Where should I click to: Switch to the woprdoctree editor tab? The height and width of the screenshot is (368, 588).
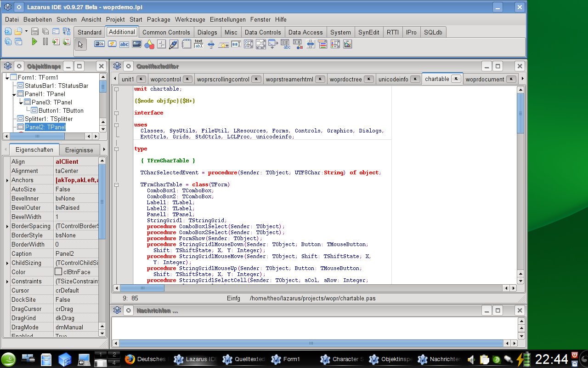pos(345,79)
